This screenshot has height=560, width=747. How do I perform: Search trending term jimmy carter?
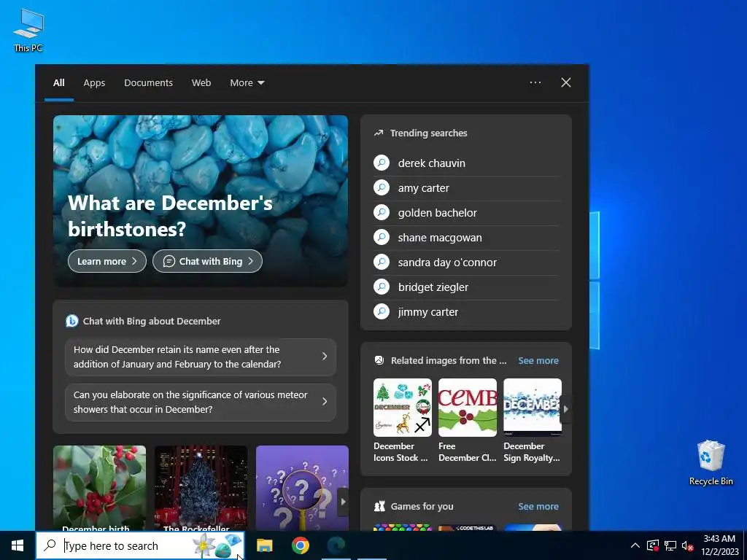427,311
